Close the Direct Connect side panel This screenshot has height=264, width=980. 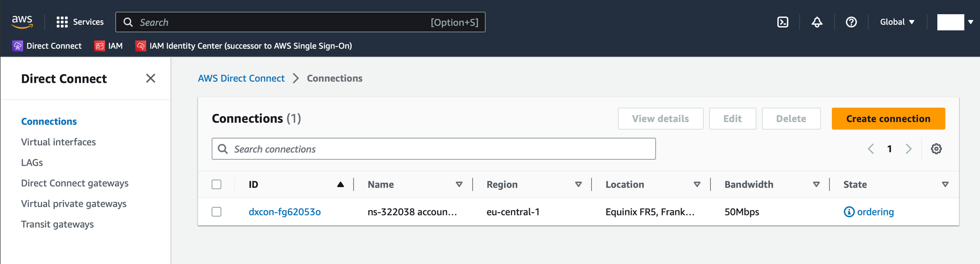coord(151,78)
